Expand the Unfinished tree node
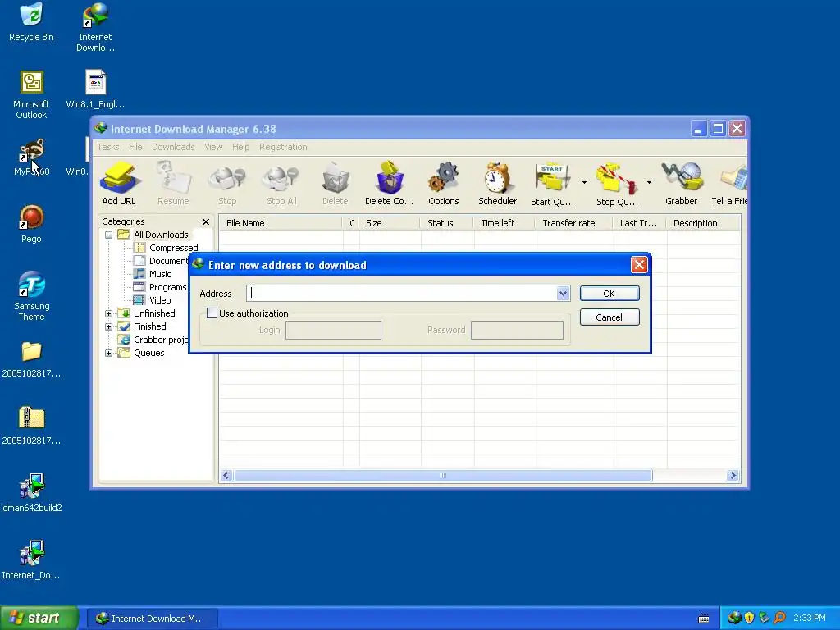This screenshot has width=840, height=630. (109, 313)
